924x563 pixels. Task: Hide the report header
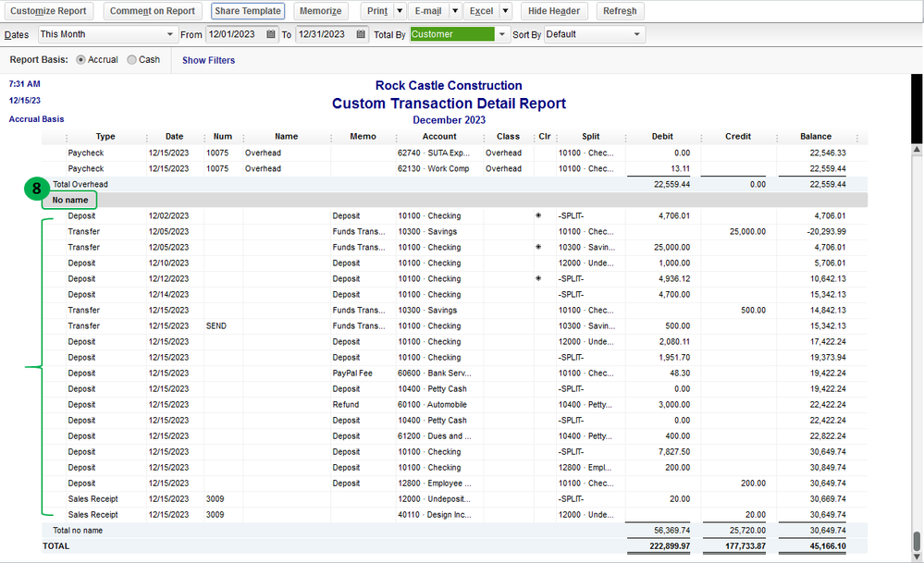(553, 11)
